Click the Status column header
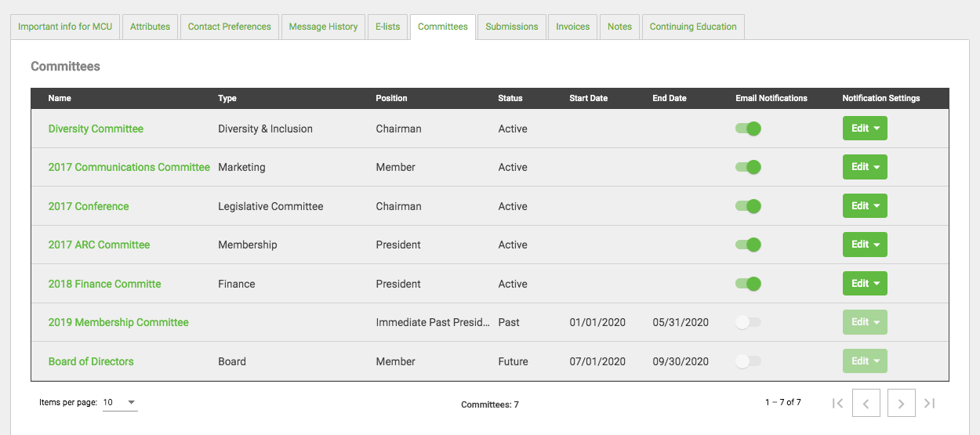980x435 pixels. tap(510, 98)
